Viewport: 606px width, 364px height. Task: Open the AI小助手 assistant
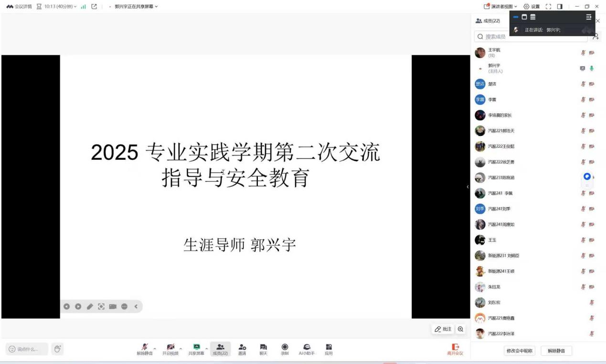click(307, 349)
